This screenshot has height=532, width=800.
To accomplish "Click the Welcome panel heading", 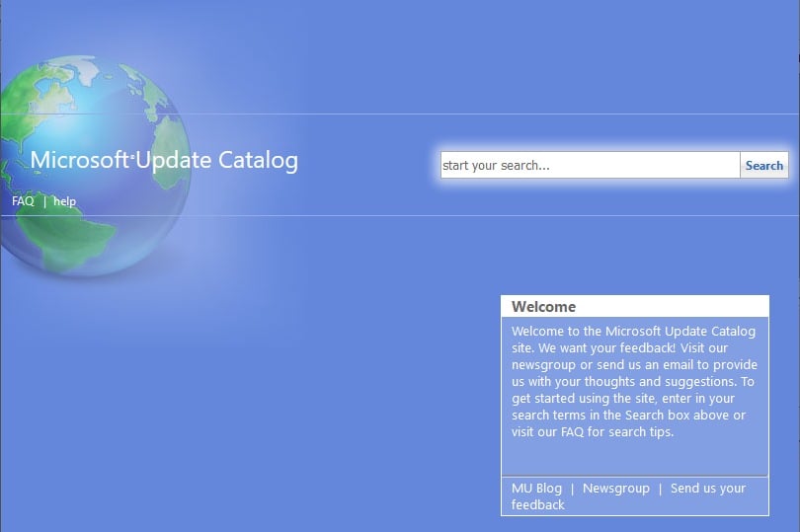I will tap(543, 307).
